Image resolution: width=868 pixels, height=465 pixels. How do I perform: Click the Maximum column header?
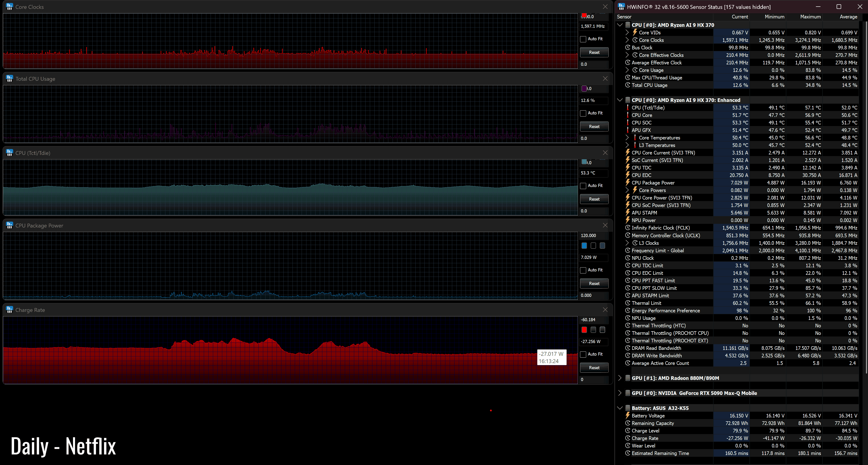click(x=810, y=17)
